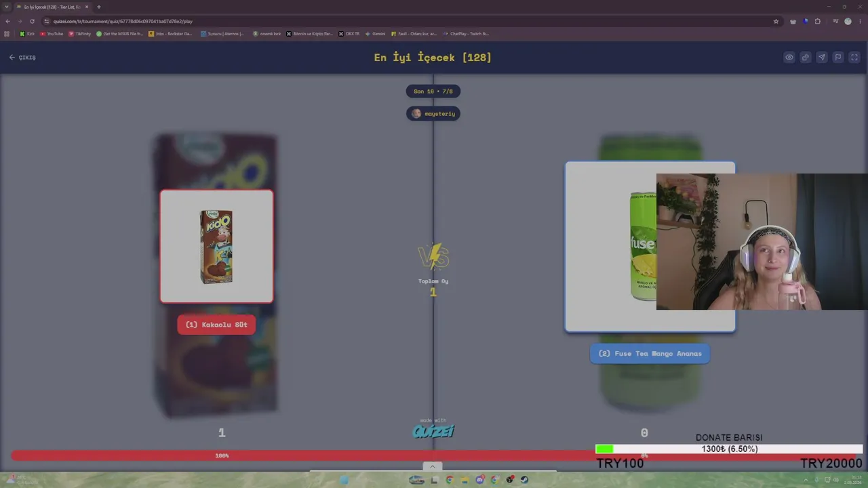Bookmark this page with the star icon
Viewport: 868px width, 488px height.
(x=776, y=21)
